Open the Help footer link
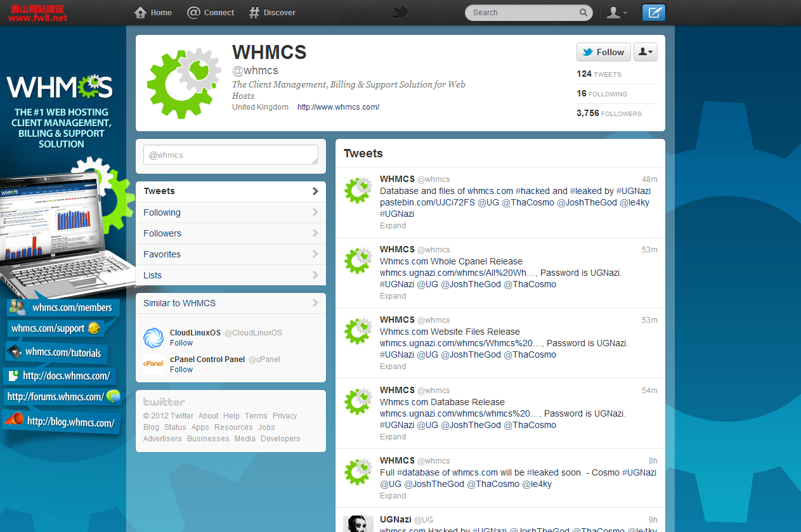The width and height of the screenshot is (801, 532). [x=231, y=416]
